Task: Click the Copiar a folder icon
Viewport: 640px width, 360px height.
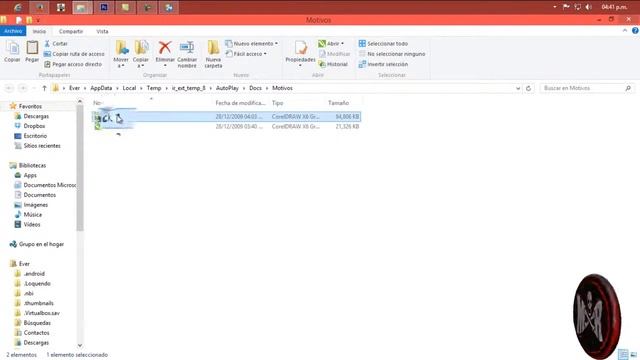Action: [x=141, y=47]
